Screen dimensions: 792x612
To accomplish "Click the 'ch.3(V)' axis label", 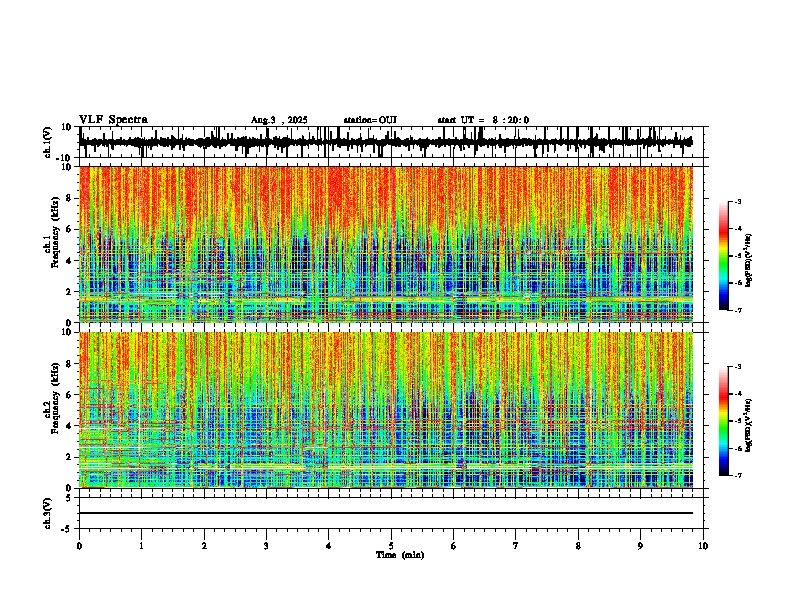I will [49, 513].
